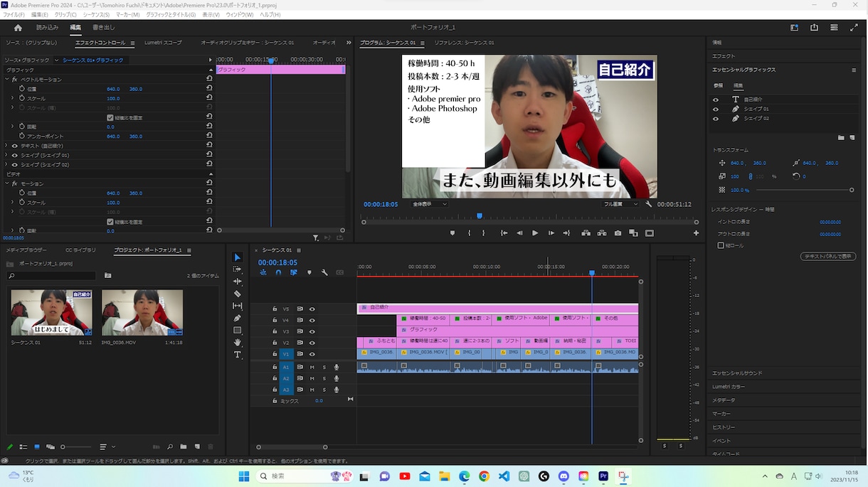Open ウィンドウ(W) menu

point(240,14)
